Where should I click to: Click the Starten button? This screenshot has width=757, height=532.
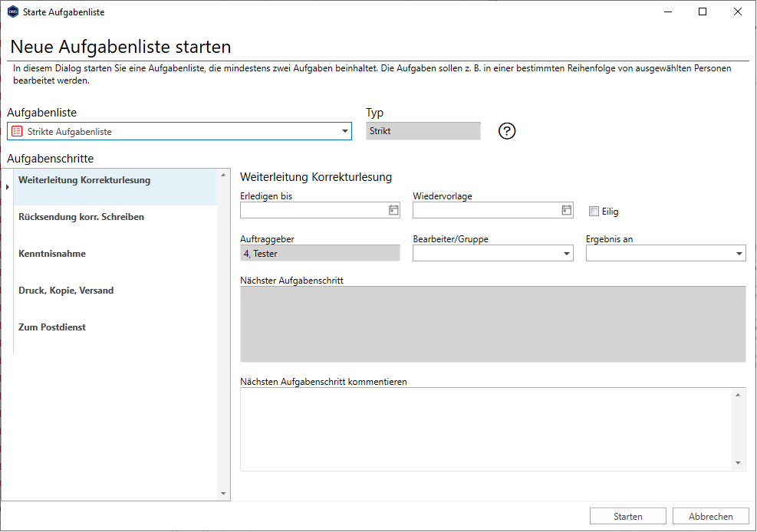click(627, 516)
